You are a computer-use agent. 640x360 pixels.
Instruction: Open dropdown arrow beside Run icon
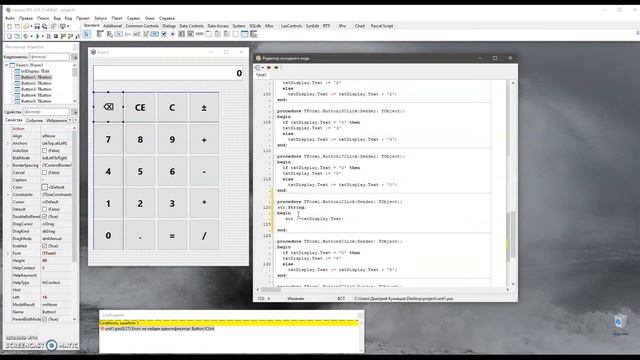pos(42,36)
